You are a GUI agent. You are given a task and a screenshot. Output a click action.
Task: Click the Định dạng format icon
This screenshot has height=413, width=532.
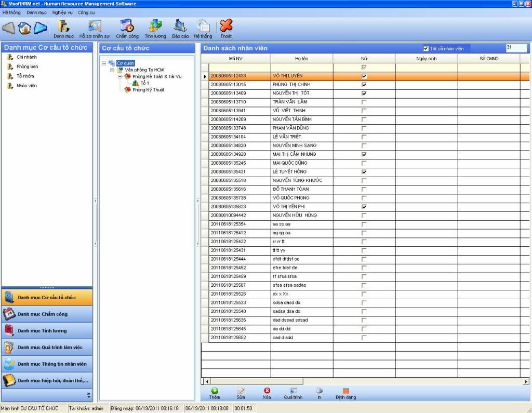click(345, 393)
